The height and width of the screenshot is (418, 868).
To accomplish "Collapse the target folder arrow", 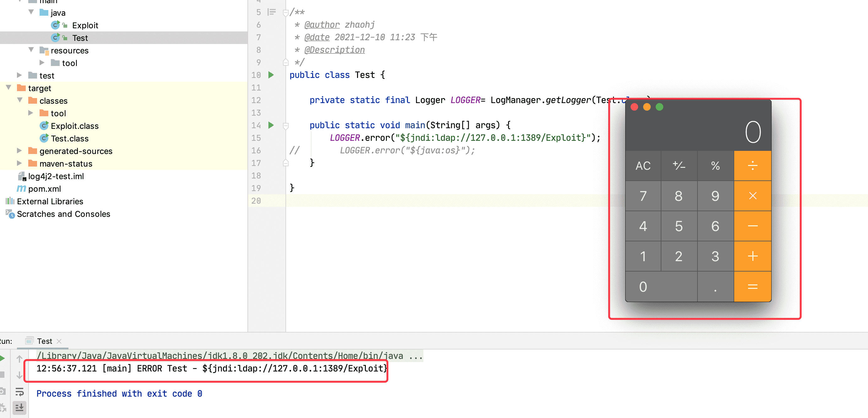I will [x=9, y=88].
